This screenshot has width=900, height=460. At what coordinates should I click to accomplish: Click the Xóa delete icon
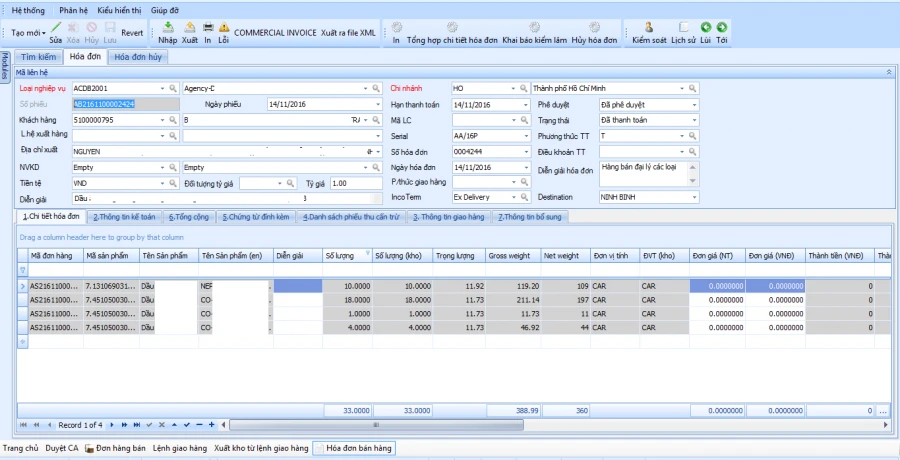pos(73,27)
